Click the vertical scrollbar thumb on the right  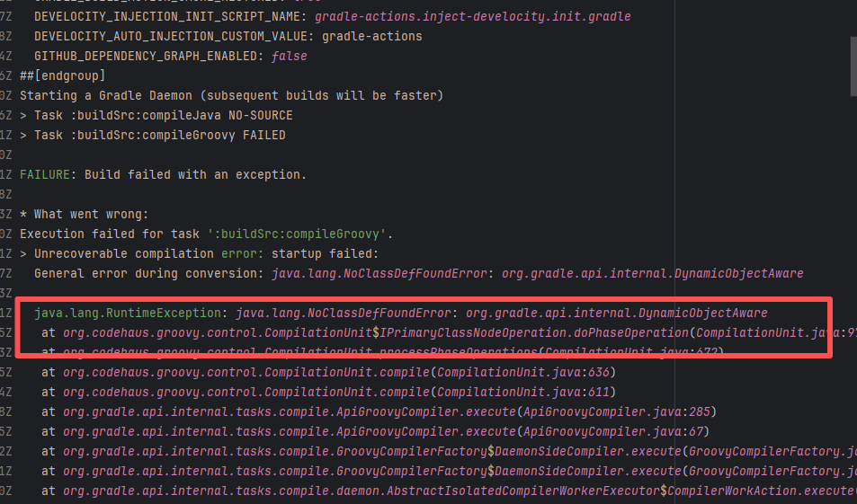[852, 66]
